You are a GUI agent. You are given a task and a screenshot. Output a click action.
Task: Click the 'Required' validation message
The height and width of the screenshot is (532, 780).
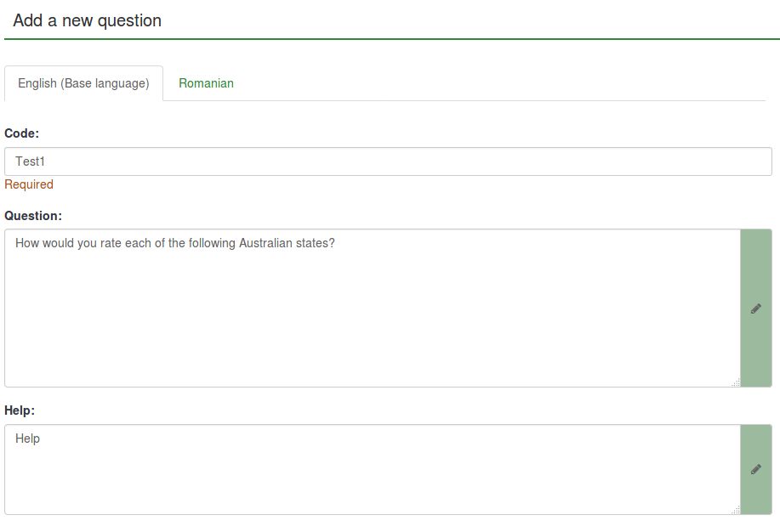pos(29,184)
